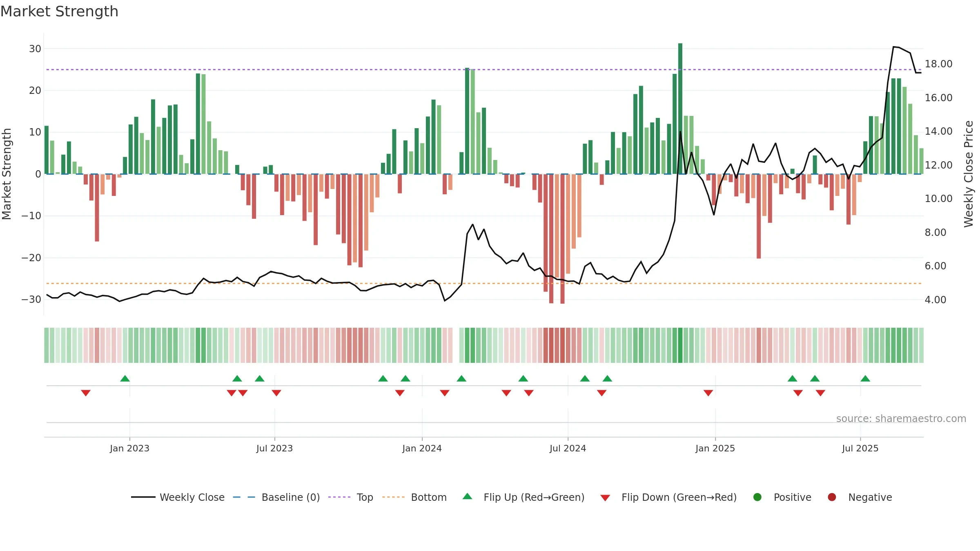Click the Market Strength chart title
Image resolution: width=980 pixels, height=551 pixels.
60,11
